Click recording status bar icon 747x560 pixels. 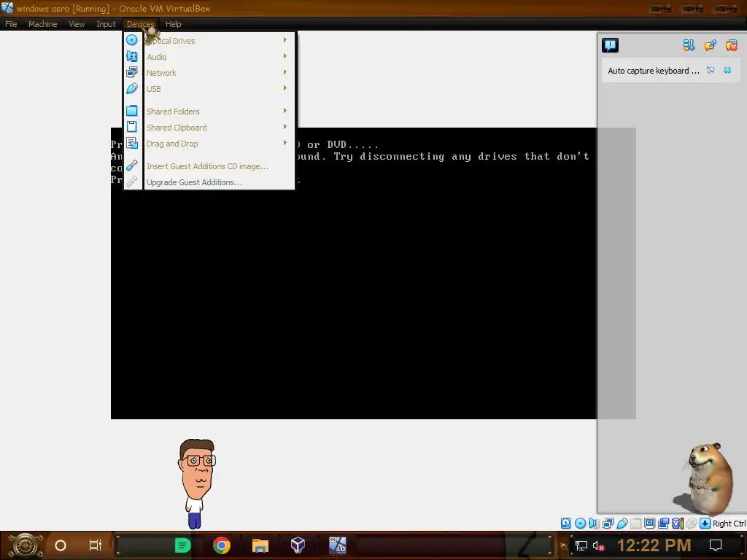[663, 524]
